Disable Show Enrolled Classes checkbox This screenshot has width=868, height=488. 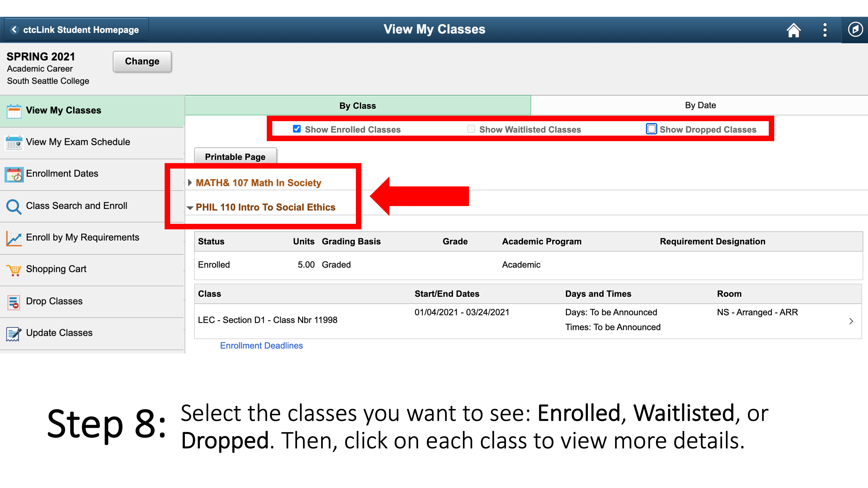(x=296, y=129)
